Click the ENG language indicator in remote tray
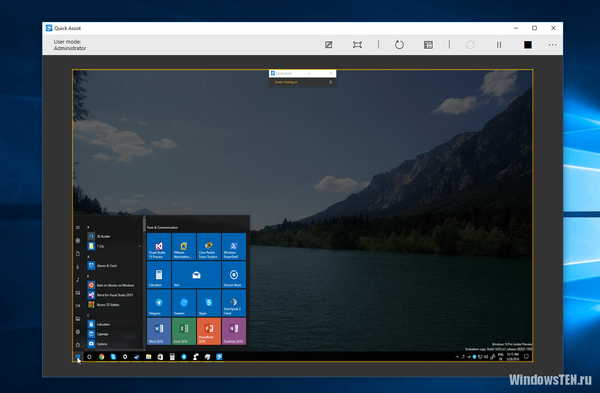This screenshot has height=393, width=600. 501,357
